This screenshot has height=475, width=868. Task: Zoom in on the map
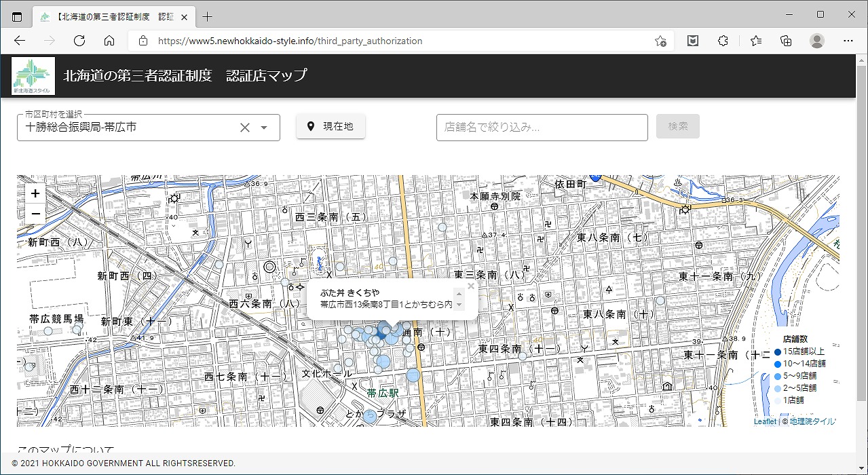tap(35, 193)
